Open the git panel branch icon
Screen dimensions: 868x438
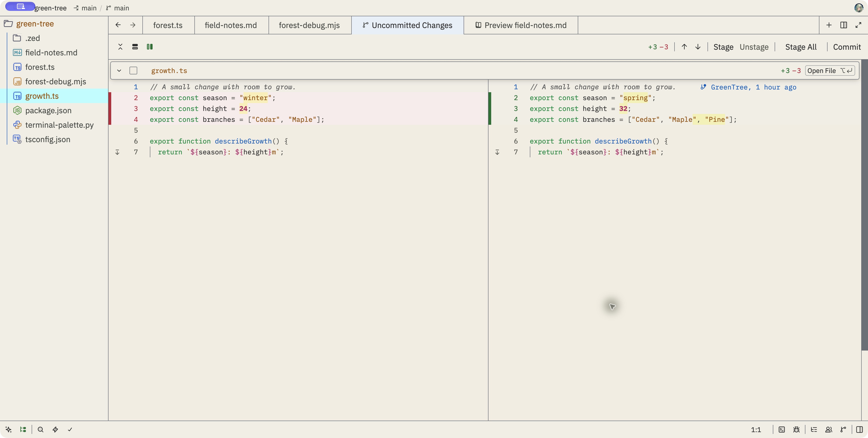[843, 429]
